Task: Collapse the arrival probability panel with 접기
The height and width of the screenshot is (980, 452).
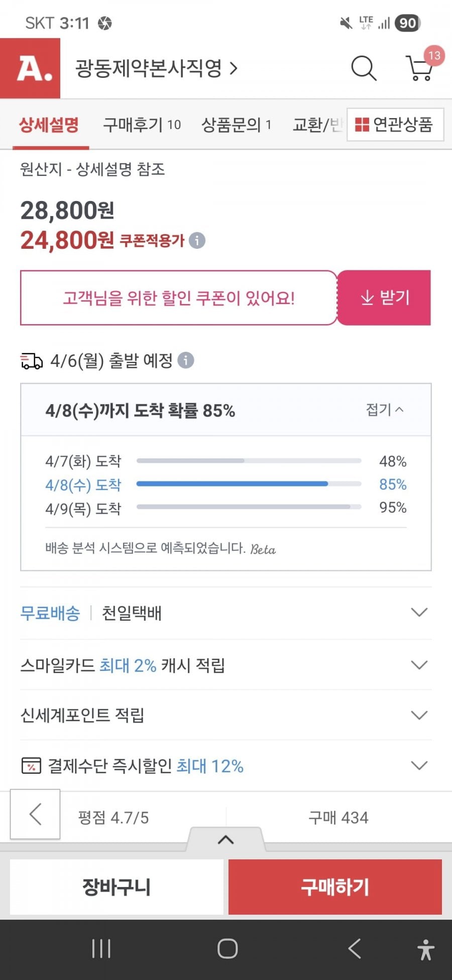Action: pos(385,410)
